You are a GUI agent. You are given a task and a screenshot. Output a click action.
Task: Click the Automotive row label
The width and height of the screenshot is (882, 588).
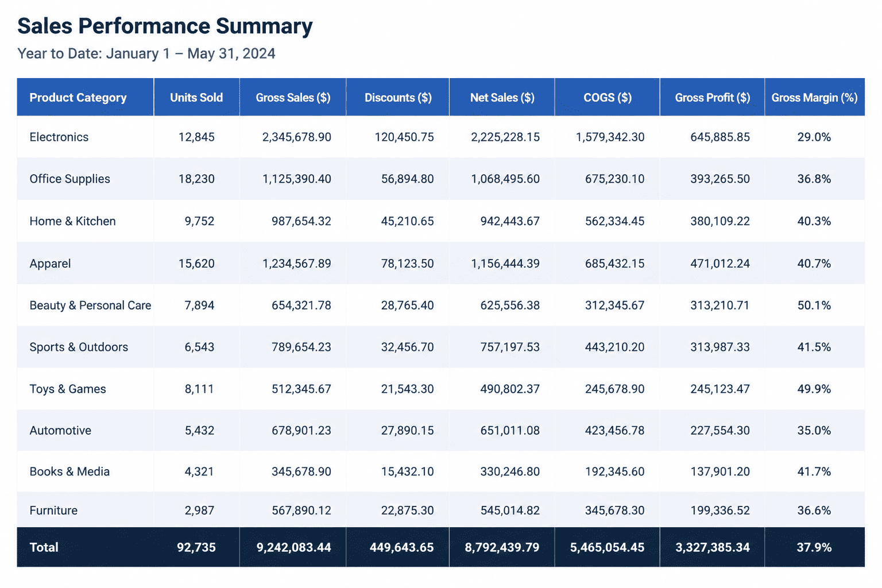[60, 431]
